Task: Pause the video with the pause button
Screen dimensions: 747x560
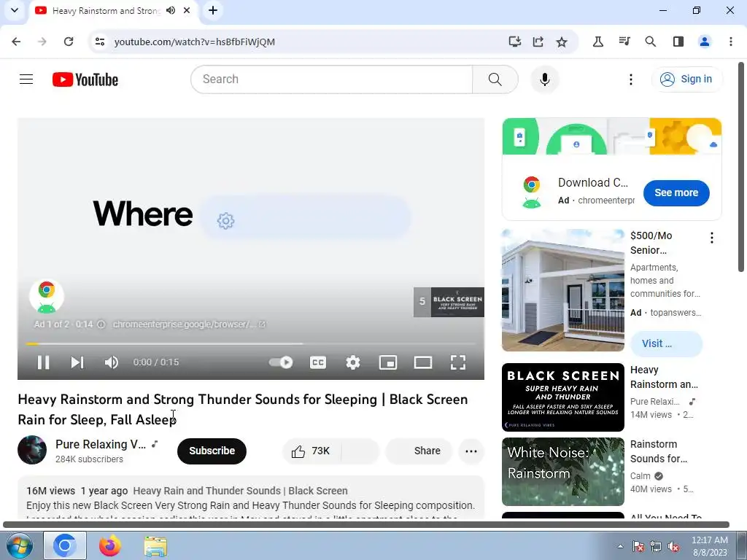Action: 43,362
